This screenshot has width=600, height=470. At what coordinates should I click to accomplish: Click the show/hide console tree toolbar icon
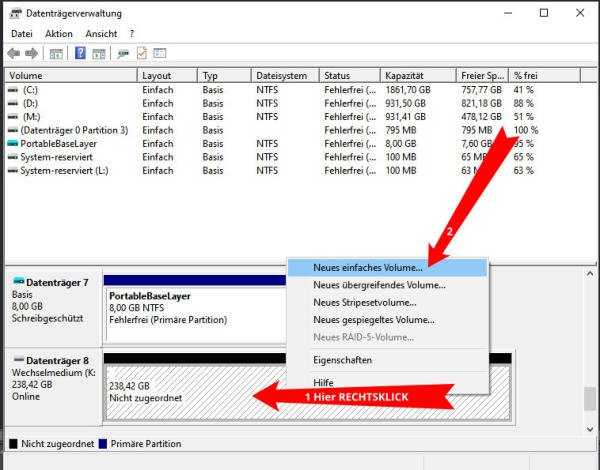[56, 54]
